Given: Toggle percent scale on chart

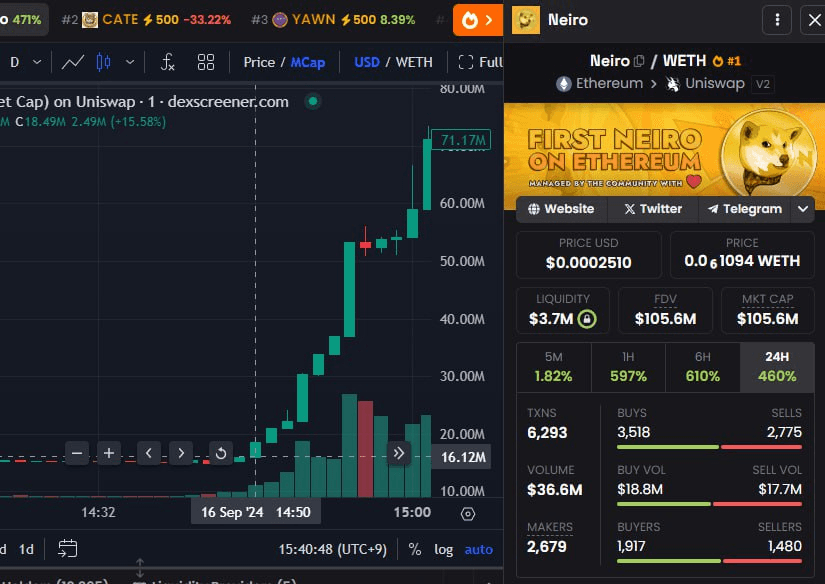Looking at the screenshot, I should [415, 549].
